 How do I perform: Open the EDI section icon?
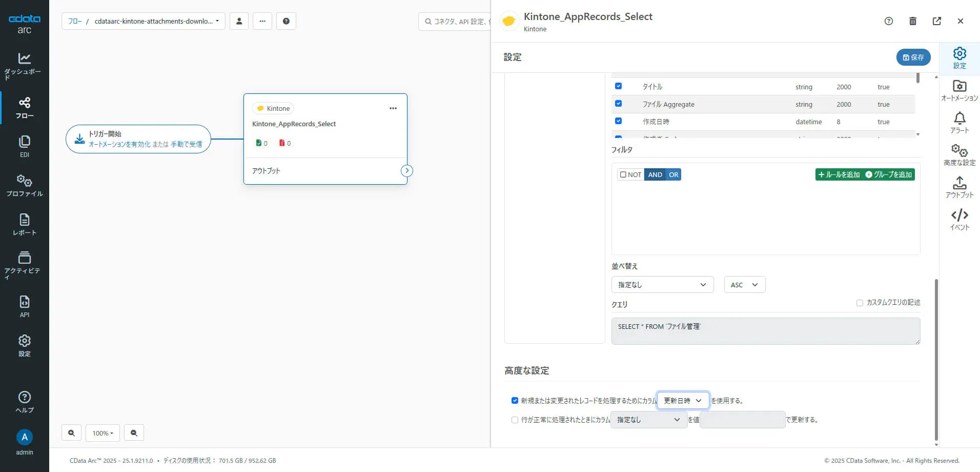[x=24, y=146]
